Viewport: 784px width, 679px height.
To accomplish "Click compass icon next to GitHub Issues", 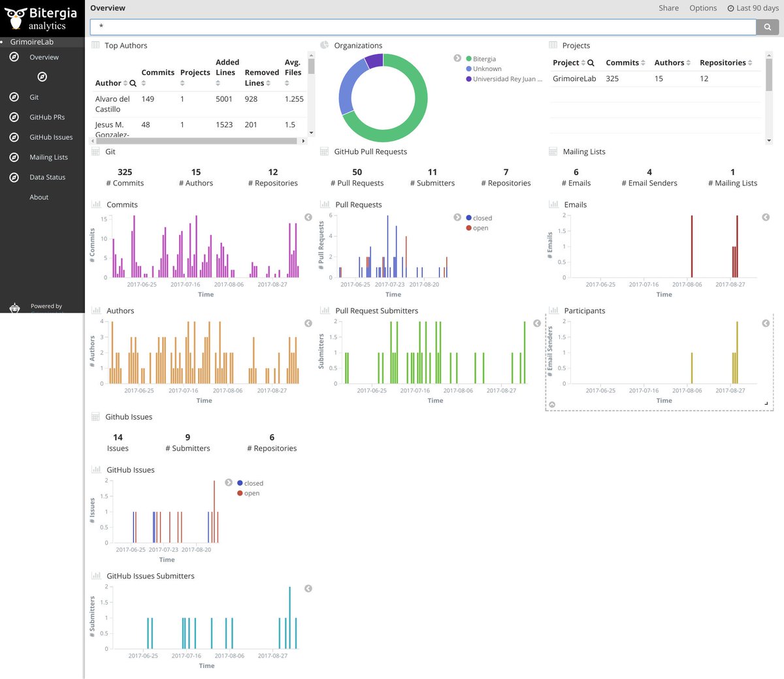I will tap(14, 137).
